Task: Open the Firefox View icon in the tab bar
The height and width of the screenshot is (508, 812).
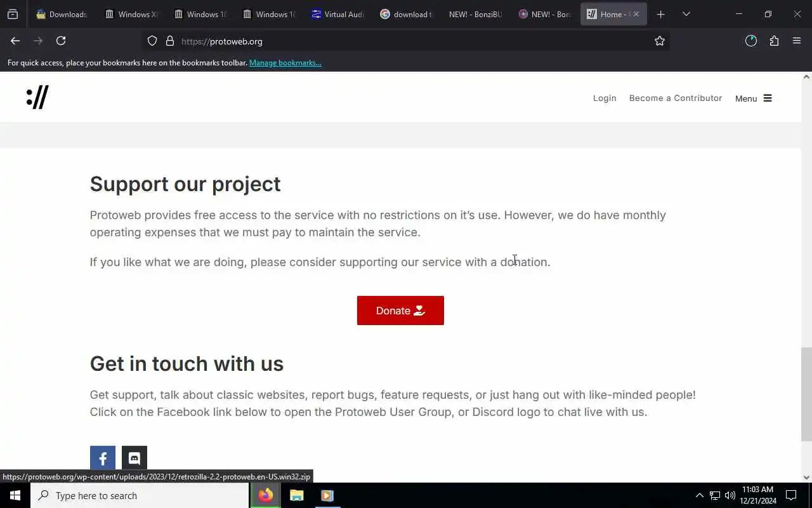Action: [x=13, y=14]
